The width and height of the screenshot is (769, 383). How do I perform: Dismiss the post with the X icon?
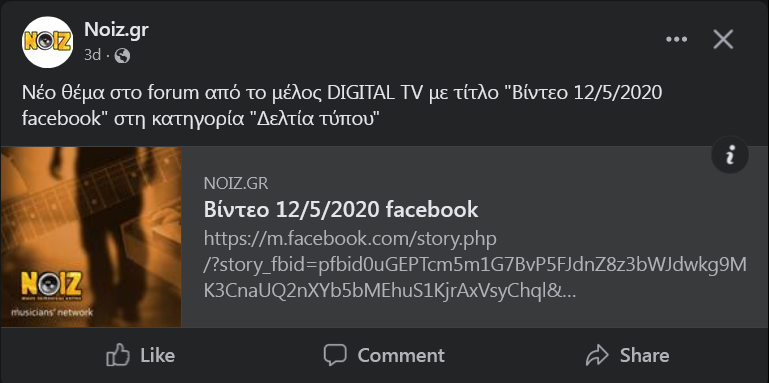[723, 39]
